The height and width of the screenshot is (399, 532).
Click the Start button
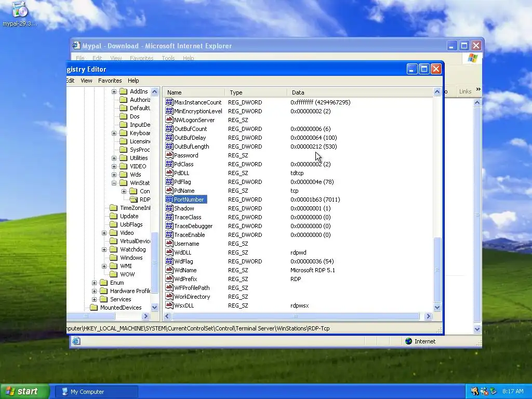click(x=24, y=392)
